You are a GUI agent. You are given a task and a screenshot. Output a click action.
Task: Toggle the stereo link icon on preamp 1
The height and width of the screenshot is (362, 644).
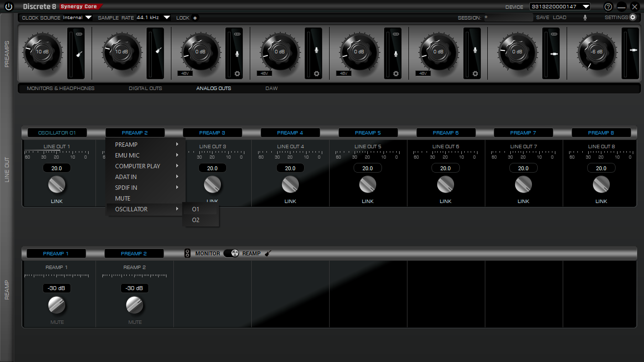pos(79,33)
